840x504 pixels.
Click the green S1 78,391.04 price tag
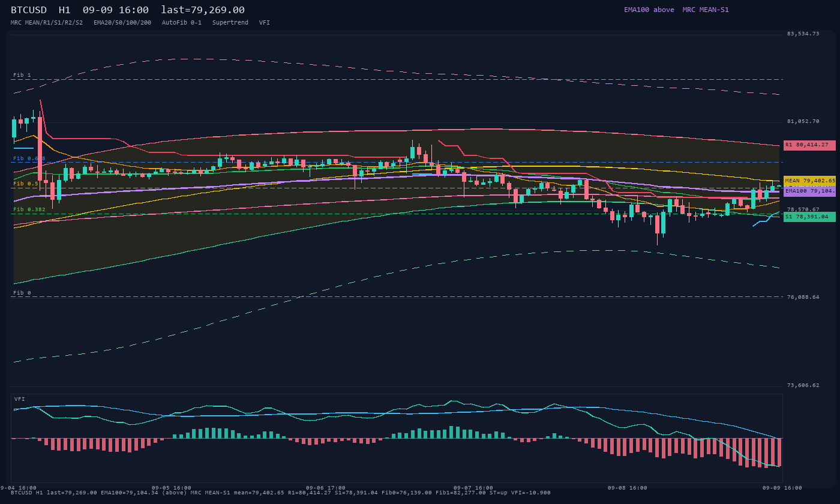point(809,217)
